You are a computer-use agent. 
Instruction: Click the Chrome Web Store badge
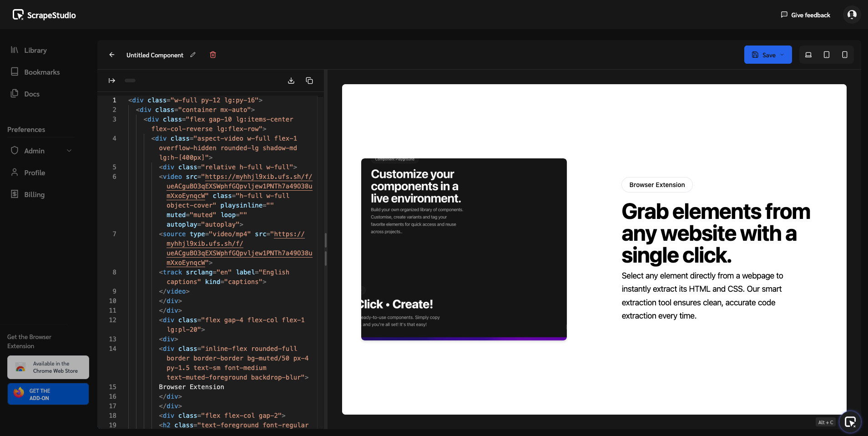click(48, 367)
